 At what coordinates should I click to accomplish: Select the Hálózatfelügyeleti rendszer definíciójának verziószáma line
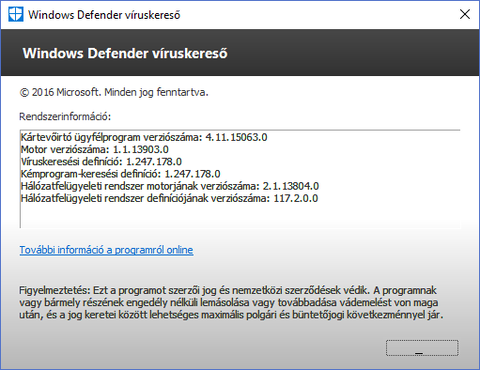[170, 198]
